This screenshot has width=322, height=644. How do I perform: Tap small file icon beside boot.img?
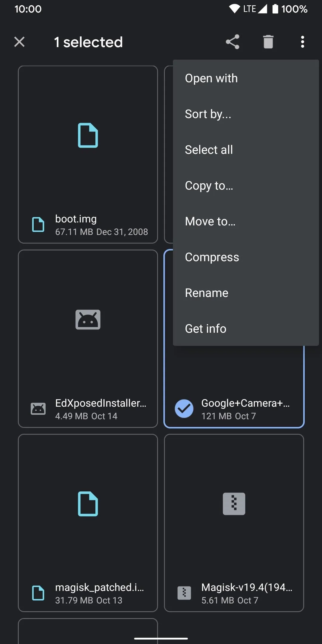tap(38, 225)
